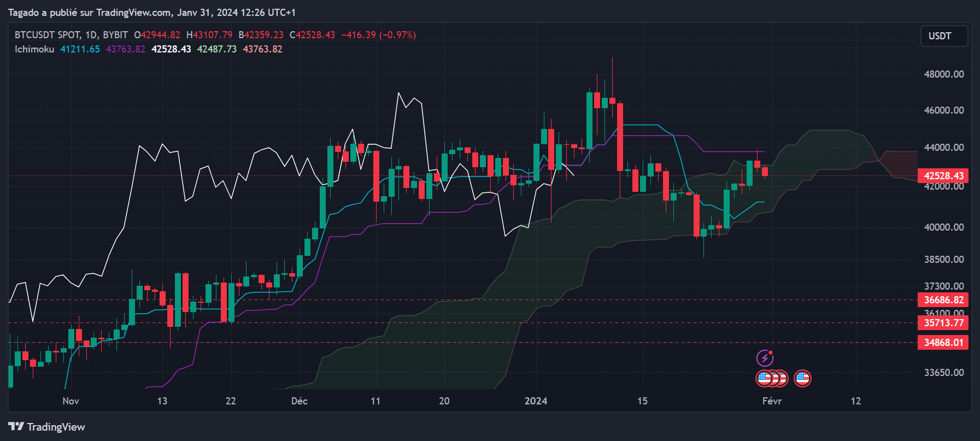Screen dimensions: 980x441
Task: Open the standalone US flag event marker
Action: click(802, 378)
